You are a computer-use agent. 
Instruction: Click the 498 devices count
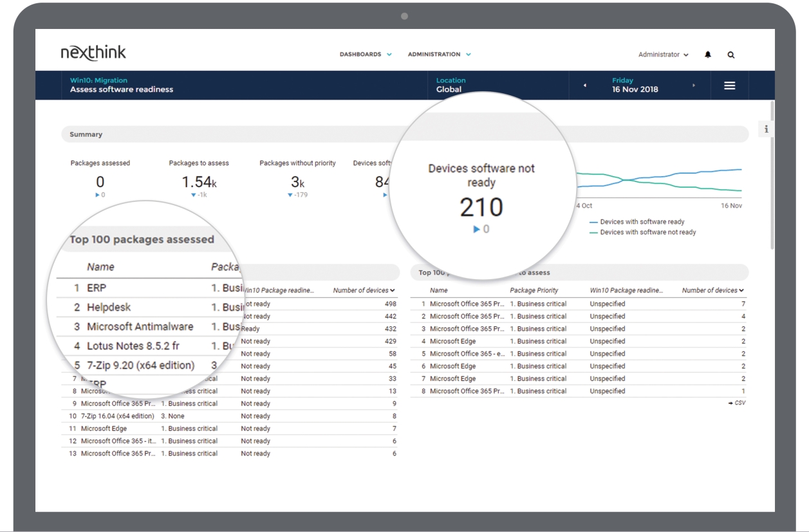[x=390, y=304]
